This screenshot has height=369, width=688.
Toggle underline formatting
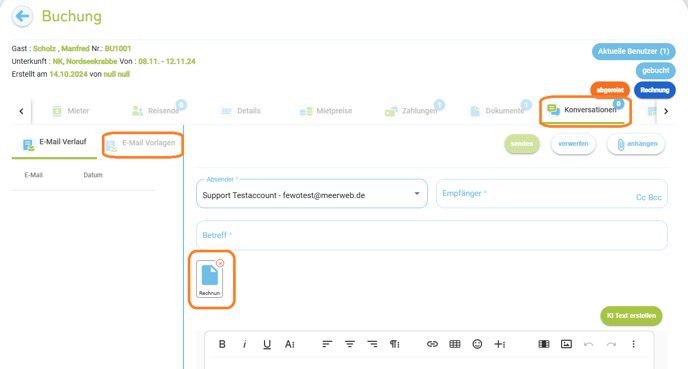pyautogui.click(x=267, y=344)
